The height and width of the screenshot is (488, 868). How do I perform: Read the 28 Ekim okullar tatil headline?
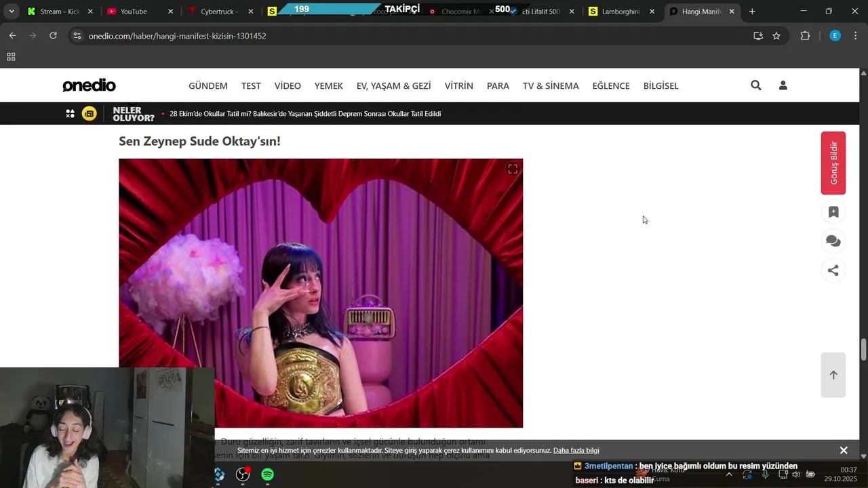click(x=305, y=114)
